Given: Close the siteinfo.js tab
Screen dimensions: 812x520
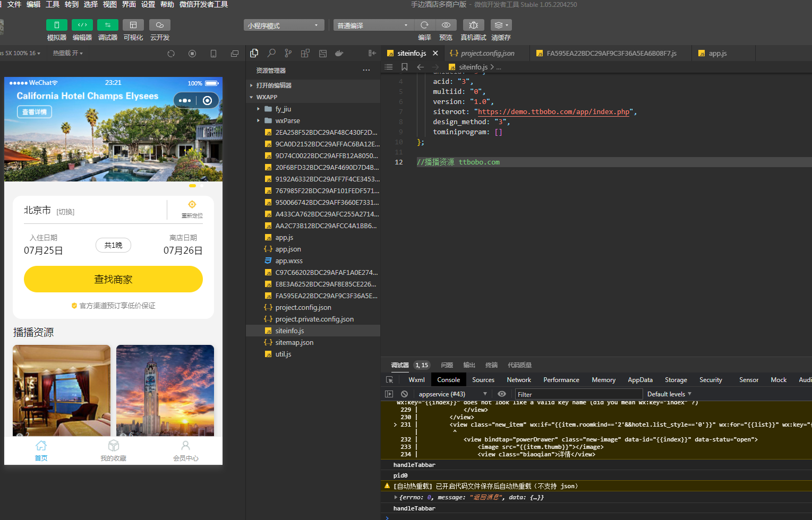Looking at the screenshot, I should [x=435, y=53].
